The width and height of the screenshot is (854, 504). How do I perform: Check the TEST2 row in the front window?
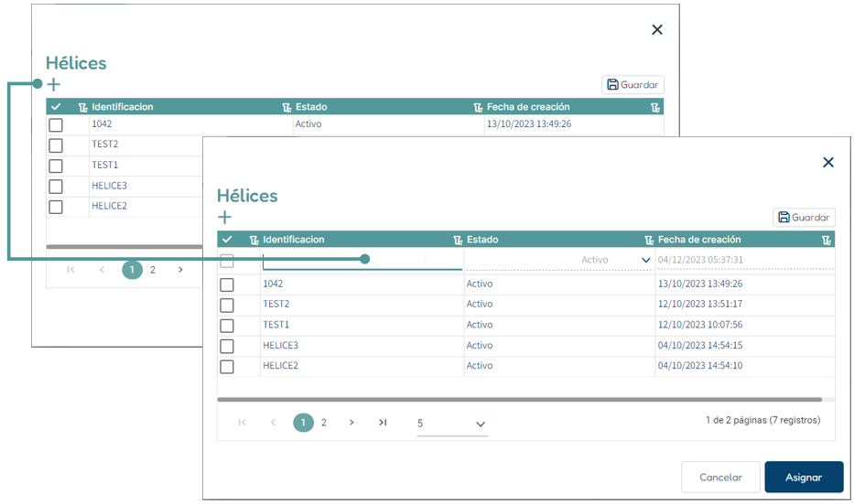[227, 306]
